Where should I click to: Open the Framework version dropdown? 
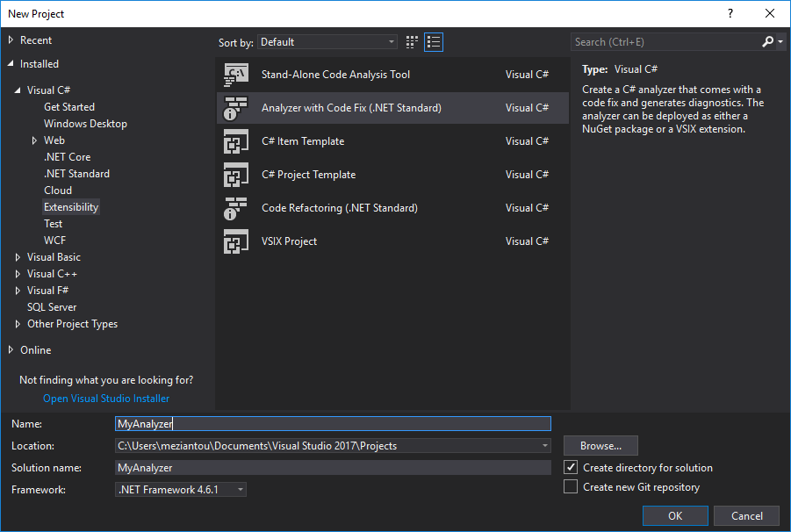[181, 490]
